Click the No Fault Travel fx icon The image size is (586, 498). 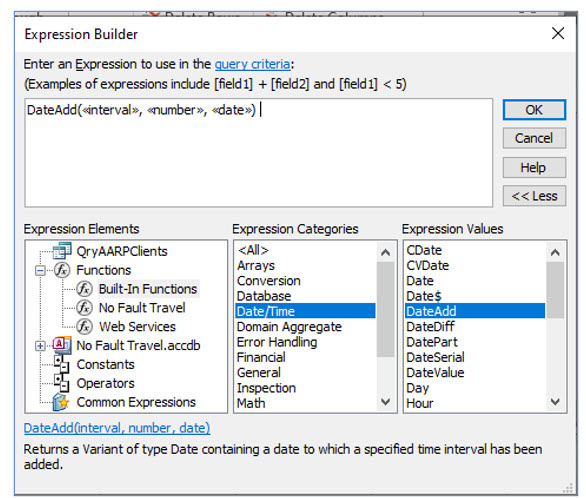tap(84, 307)
